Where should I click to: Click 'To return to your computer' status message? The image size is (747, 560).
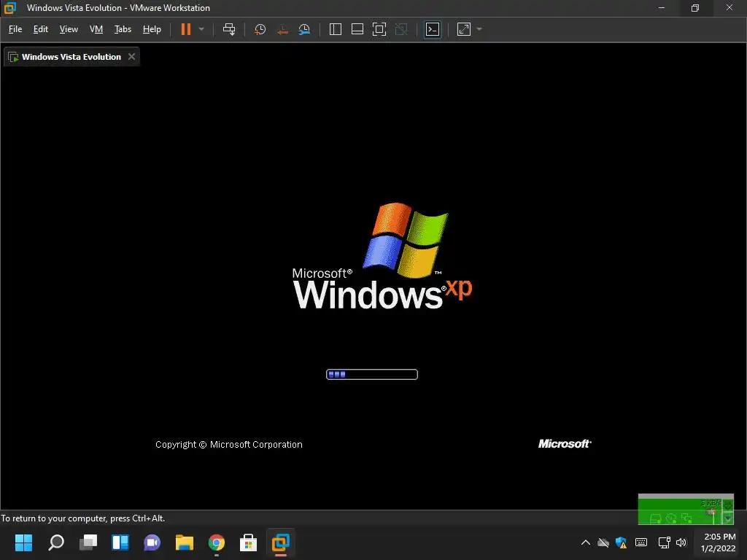point(83,518)
